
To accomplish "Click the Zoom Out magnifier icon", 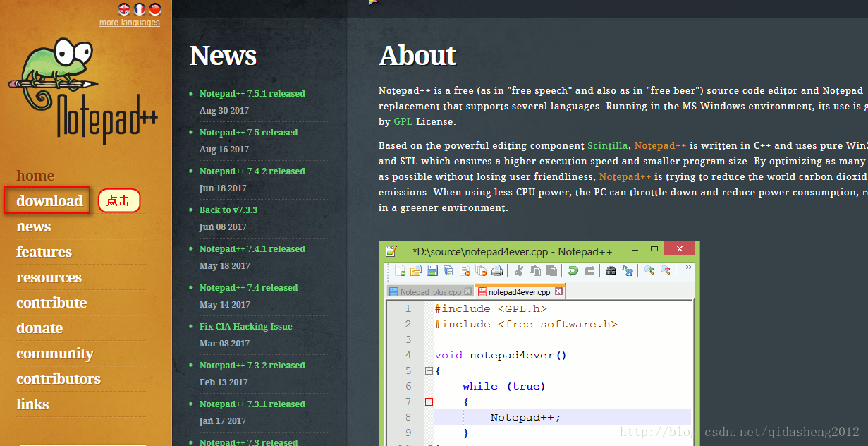I will click(x=666, y=270).
